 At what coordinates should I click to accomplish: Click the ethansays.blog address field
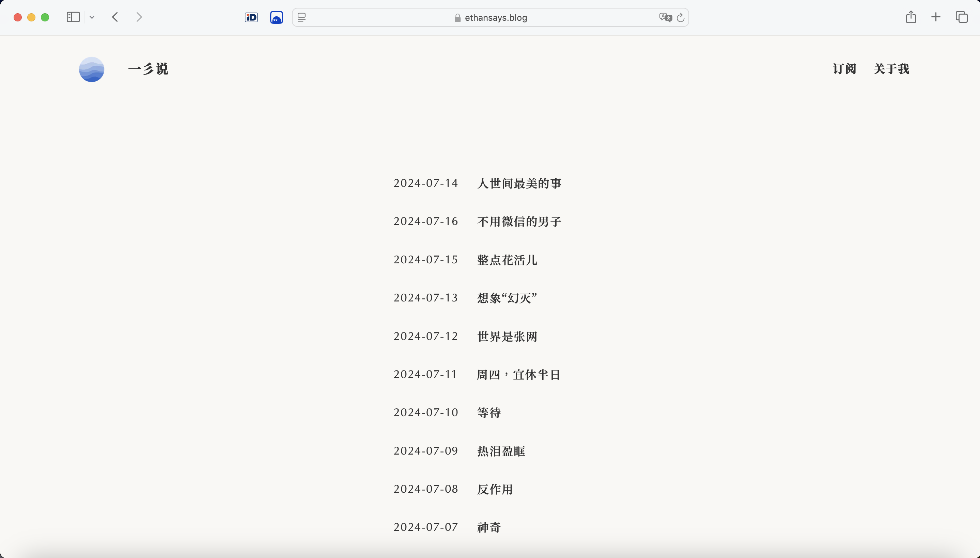pyautogui.click(x=490, y=18)
